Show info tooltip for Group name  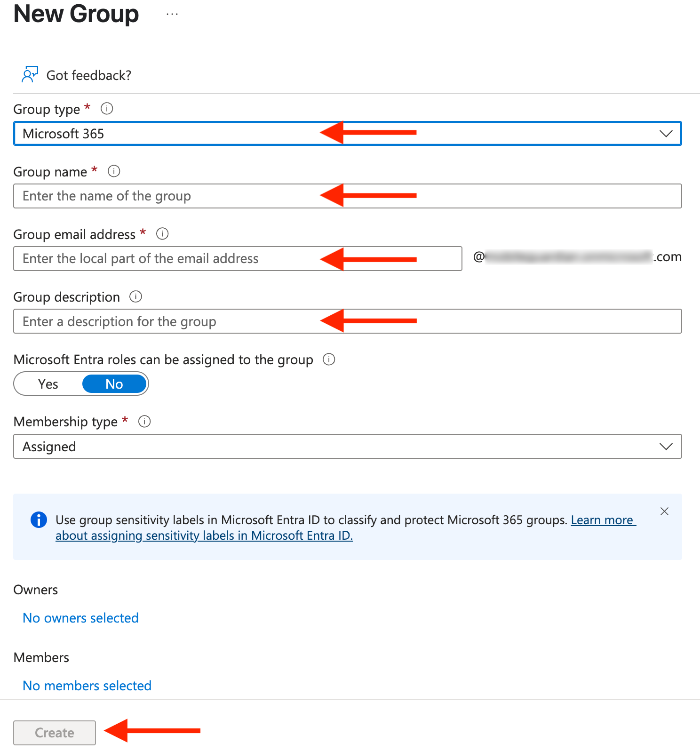tap(114, 171)
